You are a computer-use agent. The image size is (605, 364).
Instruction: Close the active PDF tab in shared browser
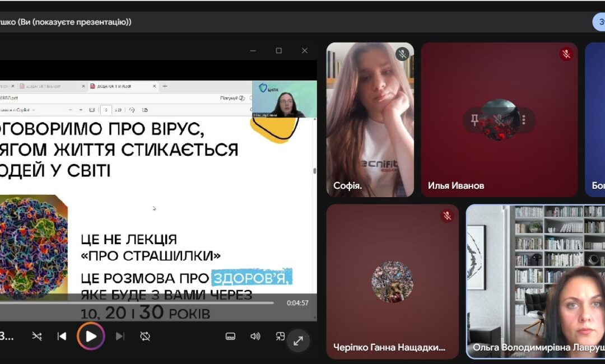tap(155, 86)
